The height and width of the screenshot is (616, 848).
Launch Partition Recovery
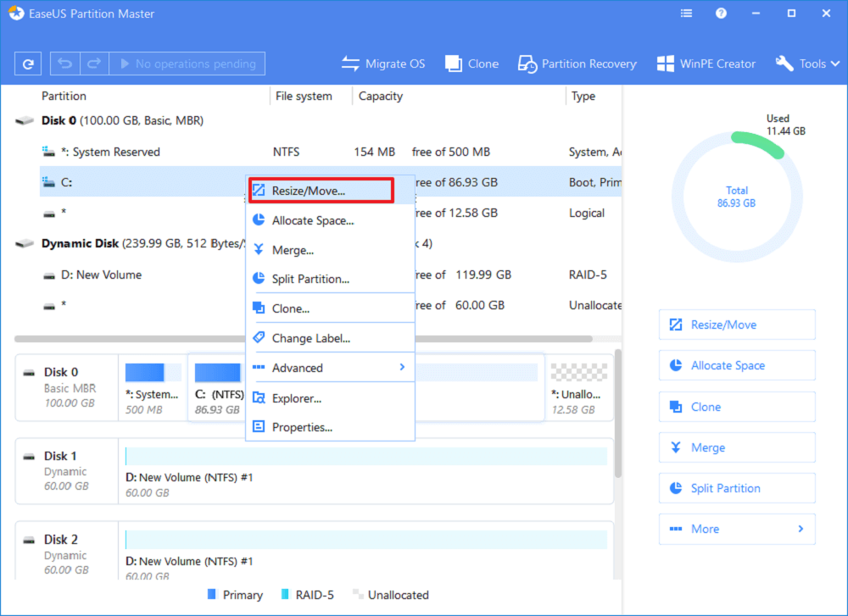tap(577, 64)
